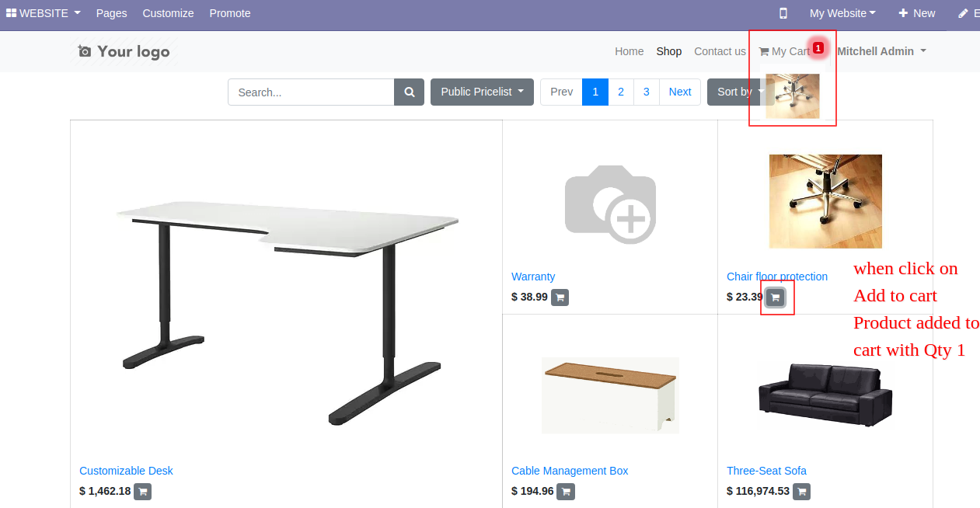Open the Public Pricelist dropdown
This screenshot has height=508, width=980.
click(x=482, y=92)
